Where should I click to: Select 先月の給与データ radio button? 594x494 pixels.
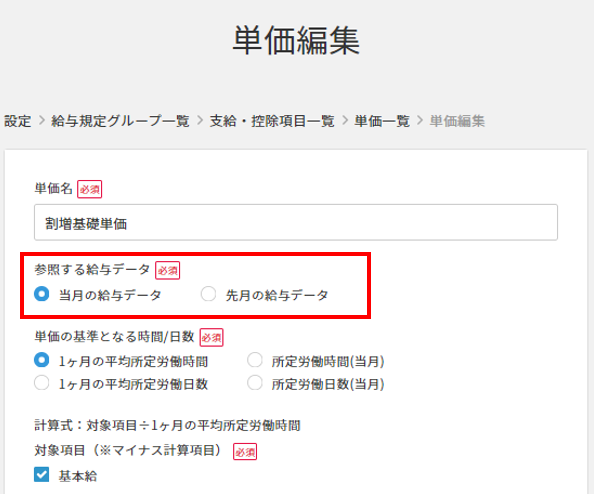[x=208, y=294]
